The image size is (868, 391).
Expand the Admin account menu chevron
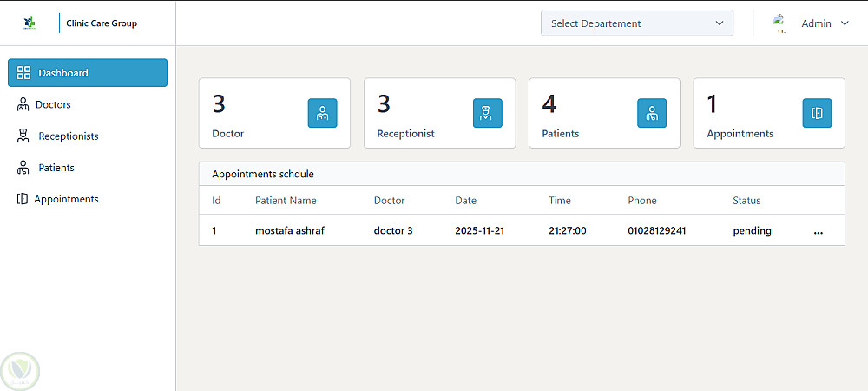pyautogui.click(x=845, y=23)
